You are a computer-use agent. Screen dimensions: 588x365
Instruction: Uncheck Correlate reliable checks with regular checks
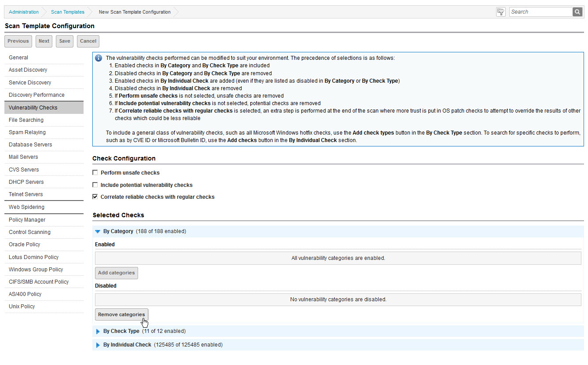[95, 197]
